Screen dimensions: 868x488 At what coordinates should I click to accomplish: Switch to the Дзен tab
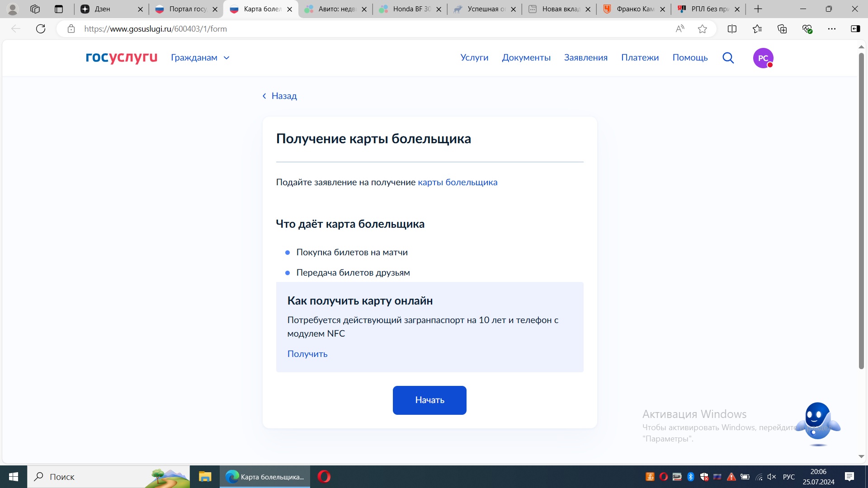(111, 9)
